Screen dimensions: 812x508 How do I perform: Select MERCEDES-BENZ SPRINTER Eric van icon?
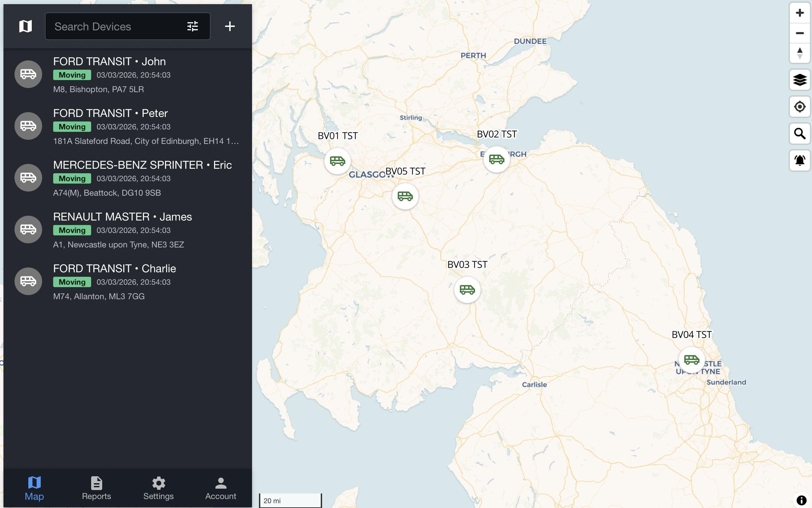coord(28,178)
